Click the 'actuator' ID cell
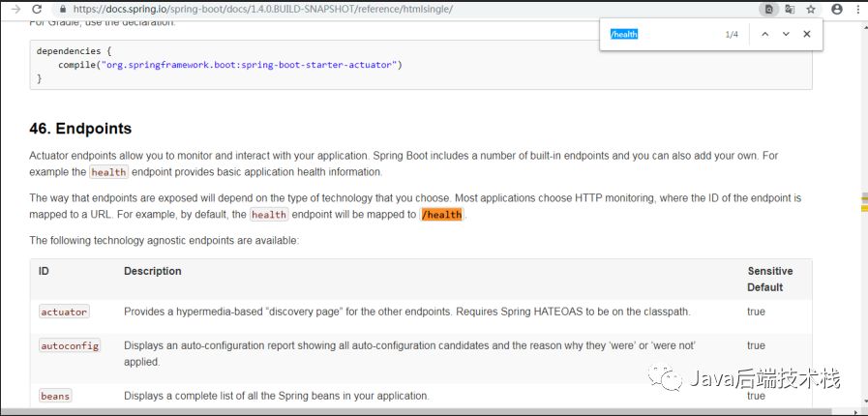The width and height of the screenshot is (868, 416). [x=64, y=312]
